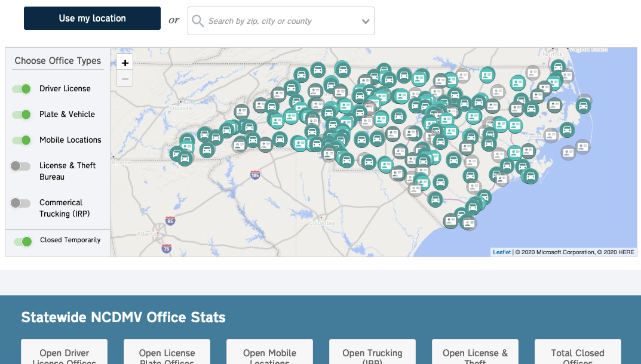Image resolution: width=641 pixels, height=364 pixels.
Task: Click the magnifying glass icon in the search box
Action: [197, 21]
